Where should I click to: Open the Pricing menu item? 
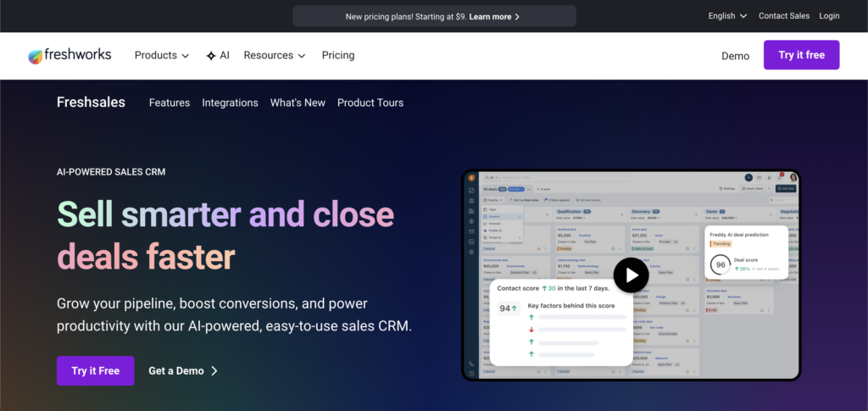coord(338,55)
